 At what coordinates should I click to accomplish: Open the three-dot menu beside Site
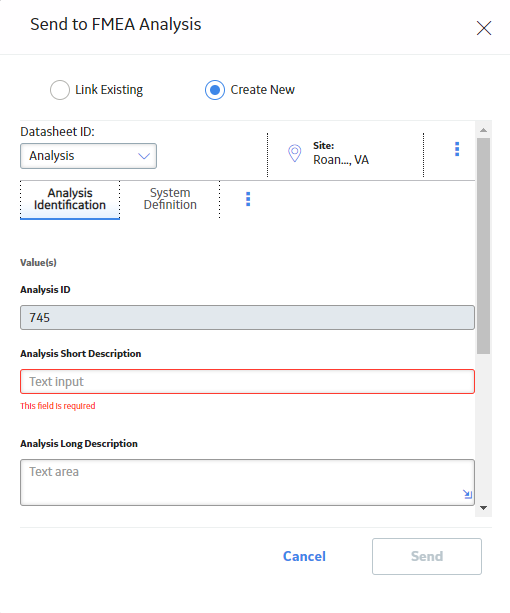click(x=457, y=149)
